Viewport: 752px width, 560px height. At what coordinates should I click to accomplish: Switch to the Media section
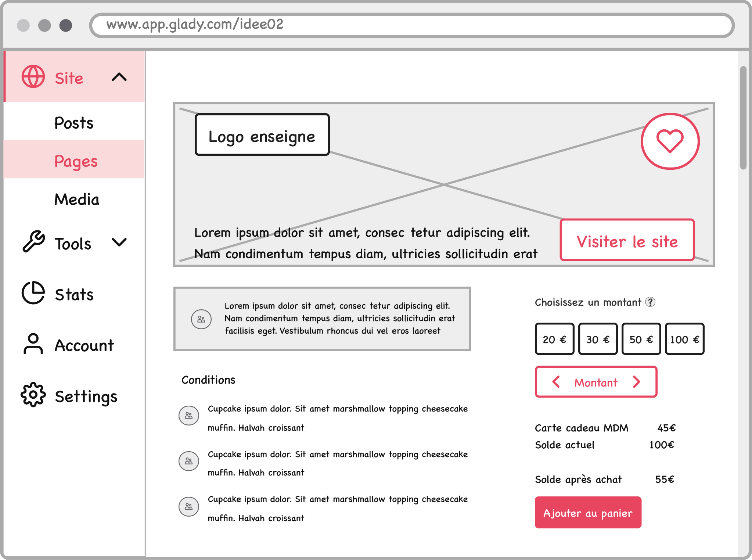coord(77,199)
